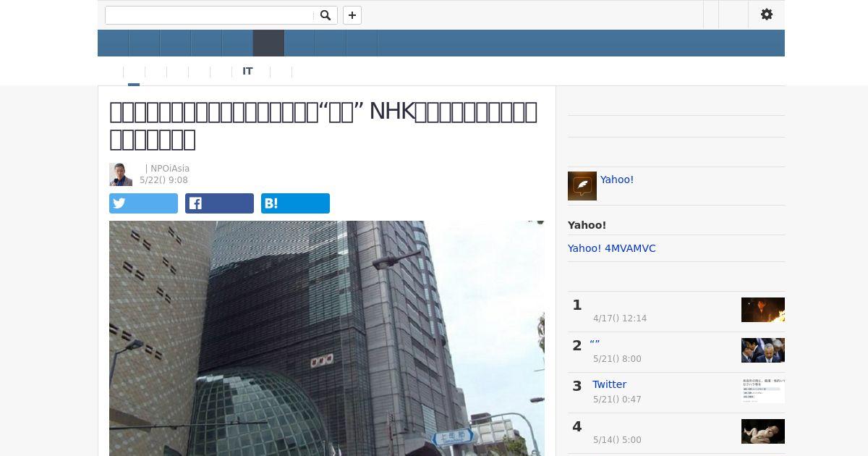Image resolution: width=868 pixels, height=456 pixels.
Task: Open the NPOiAsia author link
Action: coord(170,169)
